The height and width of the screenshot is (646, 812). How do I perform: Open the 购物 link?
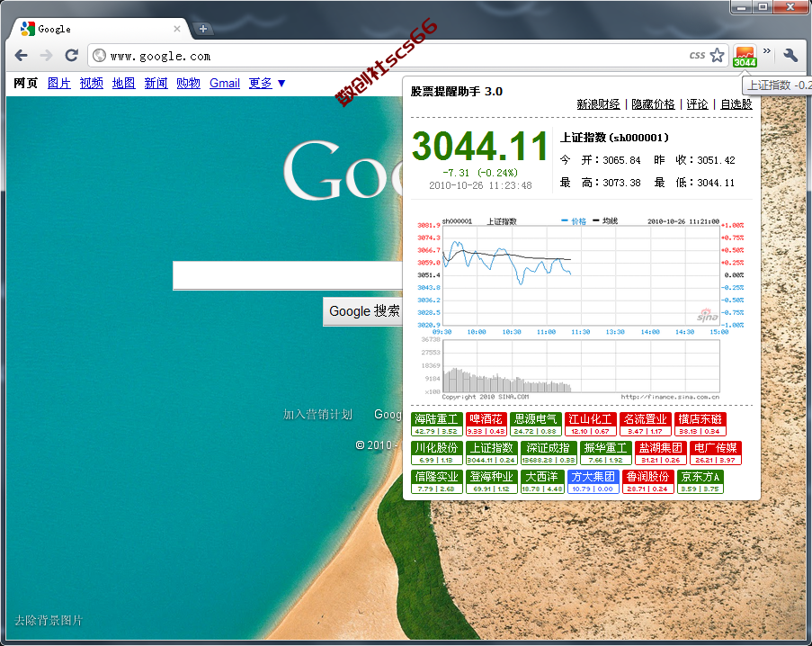click(x=189, y=83)
